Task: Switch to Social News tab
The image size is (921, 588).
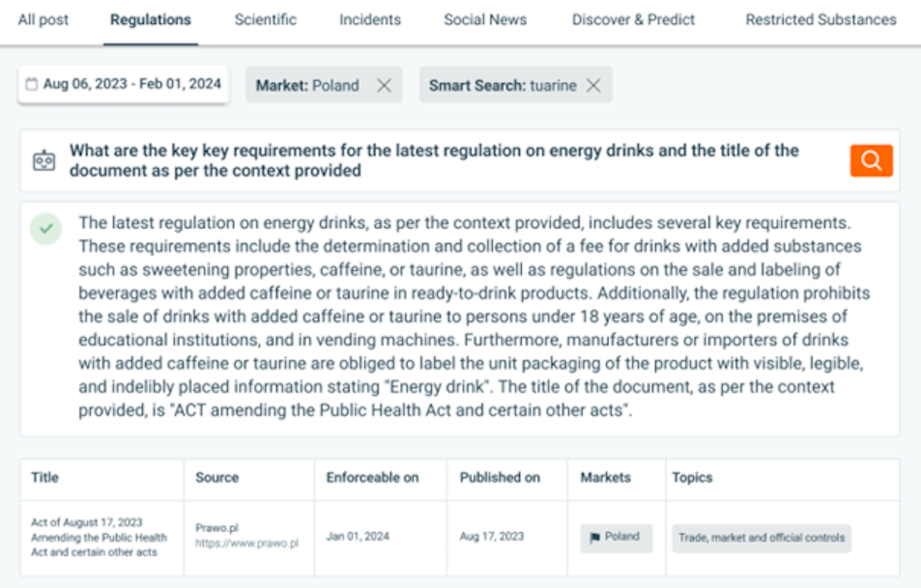Action: point(485,20)
